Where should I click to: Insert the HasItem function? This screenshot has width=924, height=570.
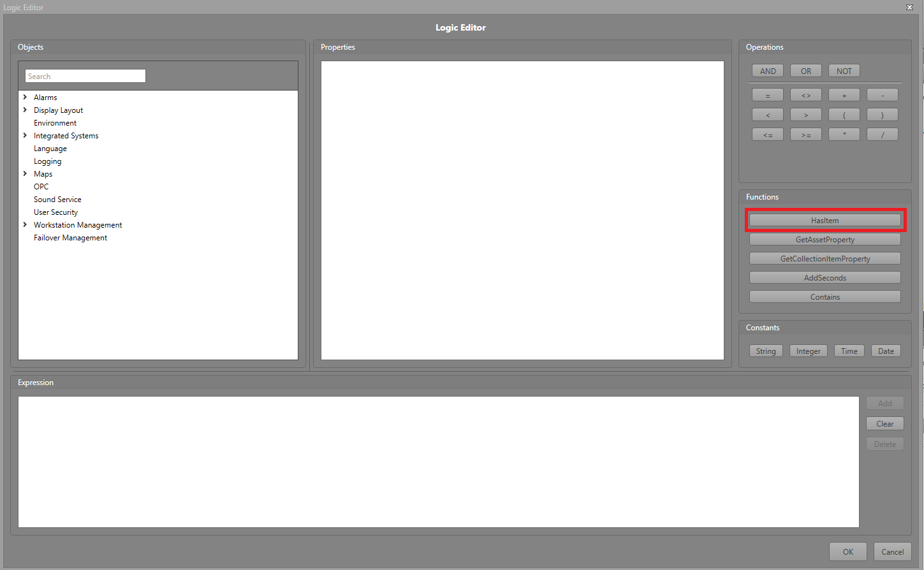coord(825,220)
